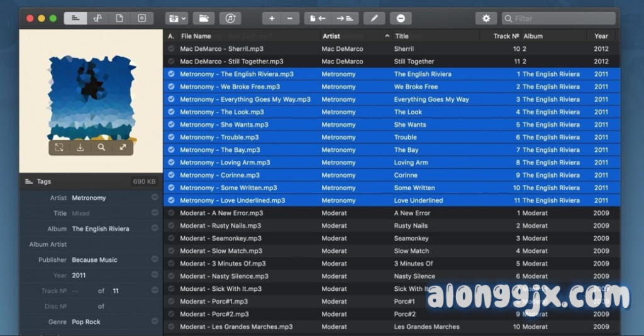Viewport: 644px width, 336px height.
Task: Open the load folder toolbar icon
Action: click(x=203, y=18)
